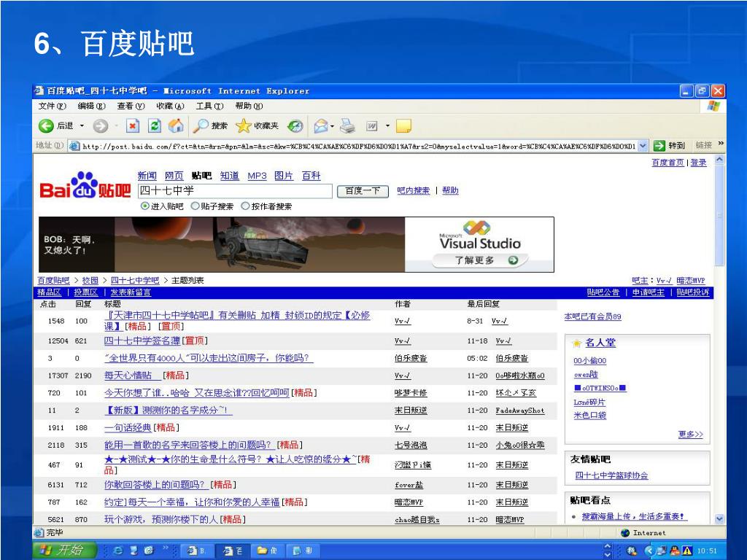The width and height of the screenshot is (747, 560).
Task: Open the 帮助(H) menu
Action: click(249, 106)
